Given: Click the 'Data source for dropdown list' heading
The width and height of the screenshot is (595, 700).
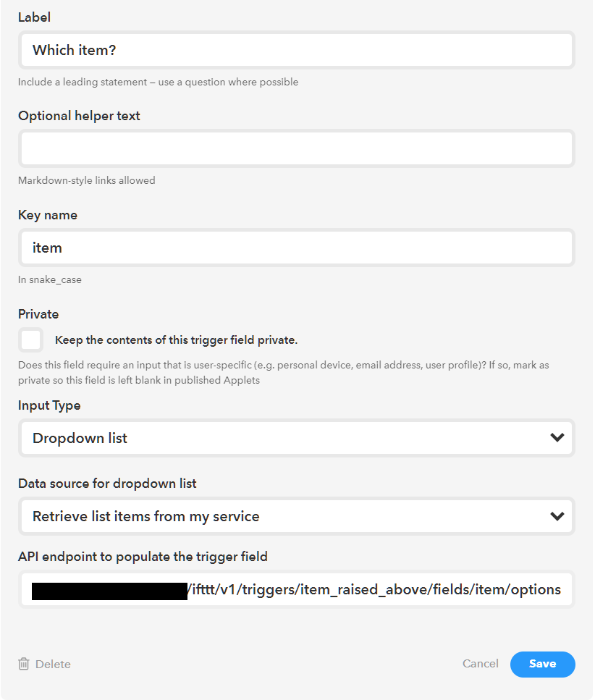Looking at the screenshot, I should click(x=107, y=484).
